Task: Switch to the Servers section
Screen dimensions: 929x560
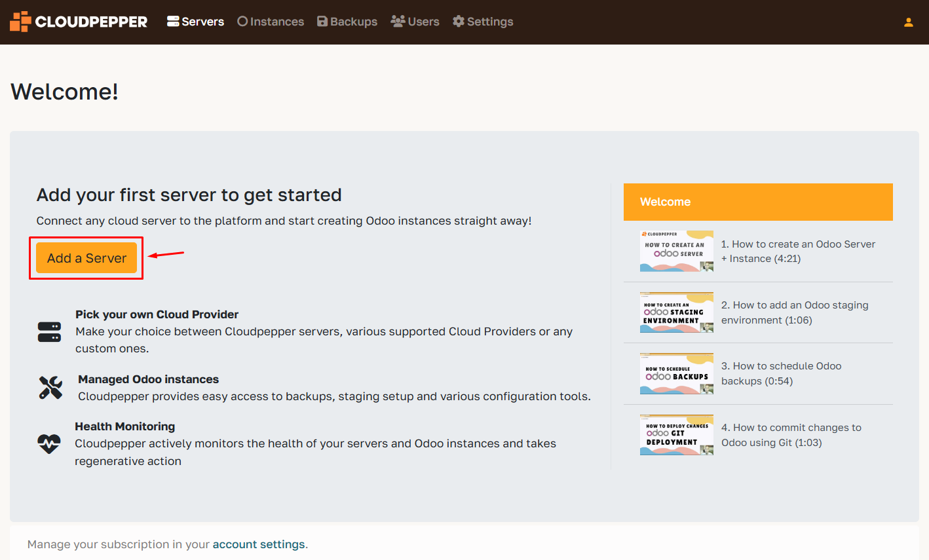Action: pyautogui.click(x=201, y=21)
